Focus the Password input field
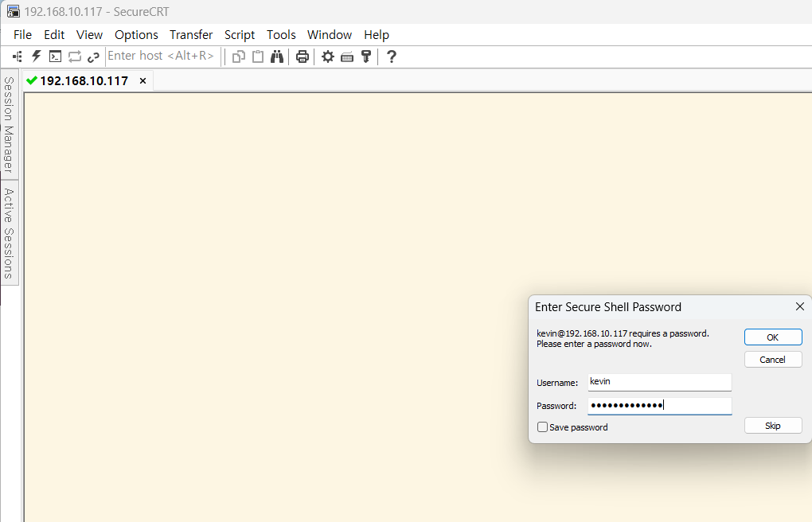Image resolution: width=812 pixels, height=522 pixels. tap(659, 406)
